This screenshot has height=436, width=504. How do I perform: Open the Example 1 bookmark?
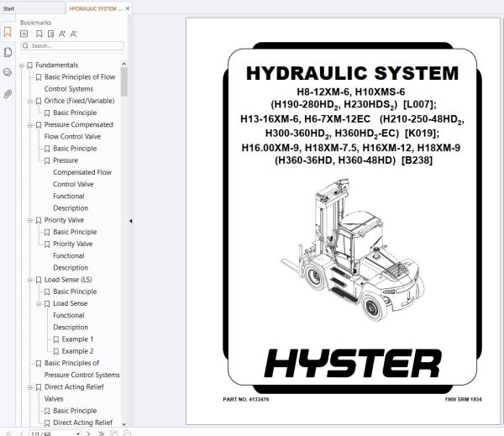pyautogui.click(x=77, y=339)
